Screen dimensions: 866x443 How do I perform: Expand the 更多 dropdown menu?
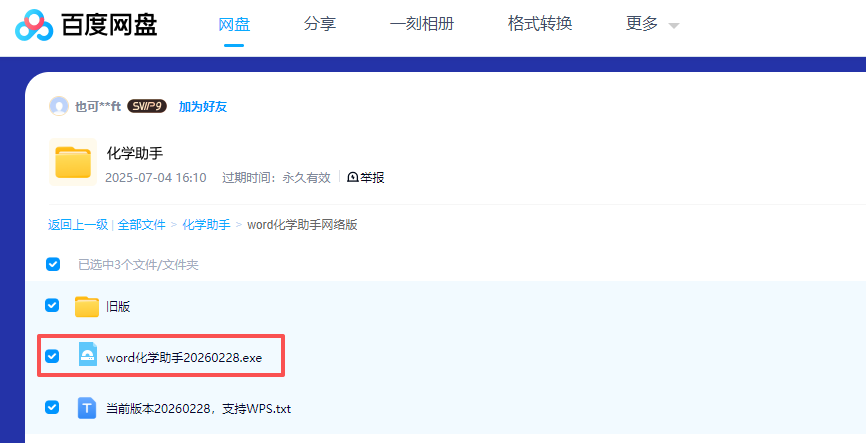[x=652, y=24]
